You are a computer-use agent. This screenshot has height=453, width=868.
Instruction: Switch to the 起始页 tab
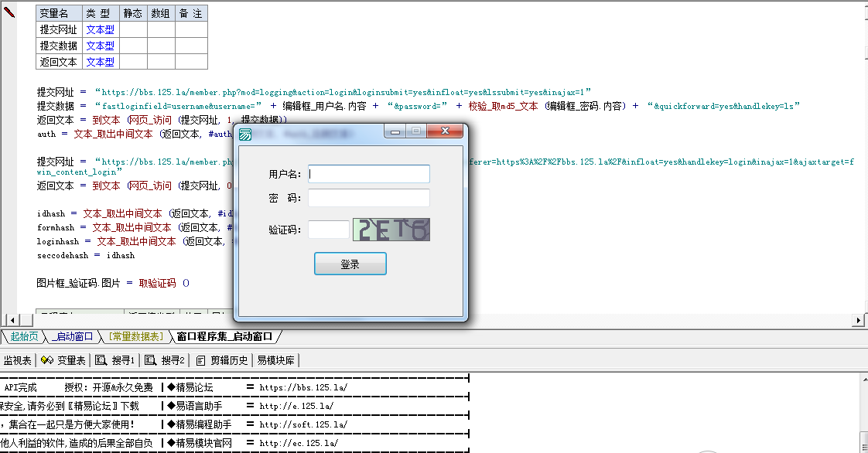pos(24,336)
